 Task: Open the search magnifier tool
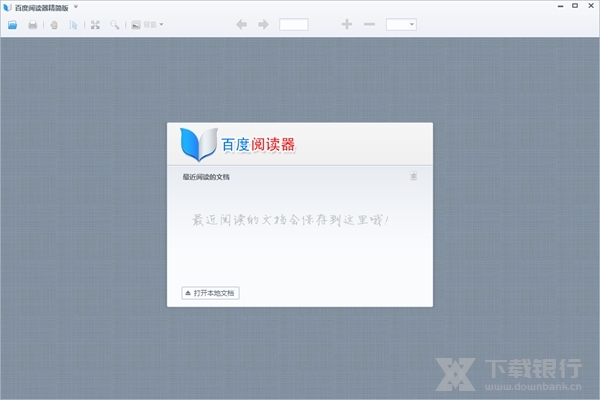click(x=114, y=25)
